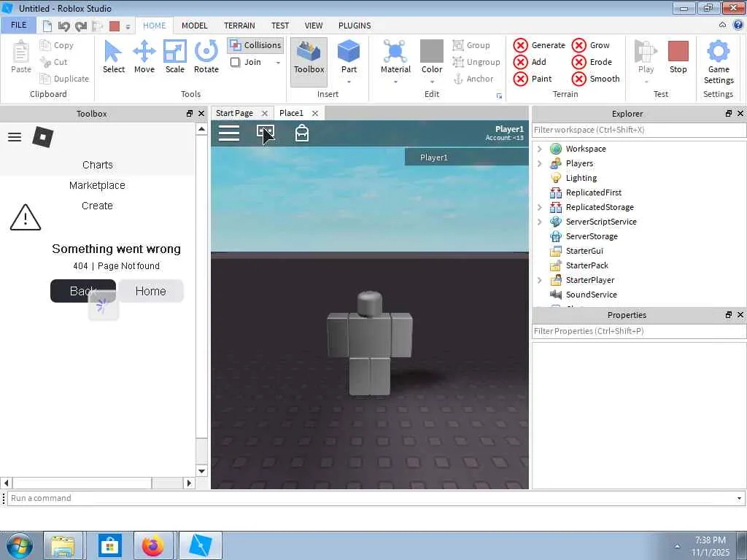
Task: Switch to the TERRAIN ribbon tab
Action: coord(239,26)
